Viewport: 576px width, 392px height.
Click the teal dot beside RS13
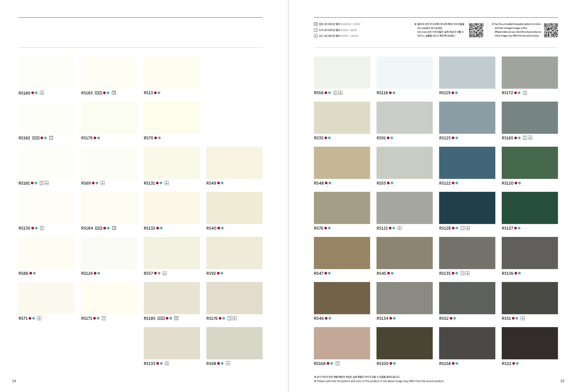point(159,93)
